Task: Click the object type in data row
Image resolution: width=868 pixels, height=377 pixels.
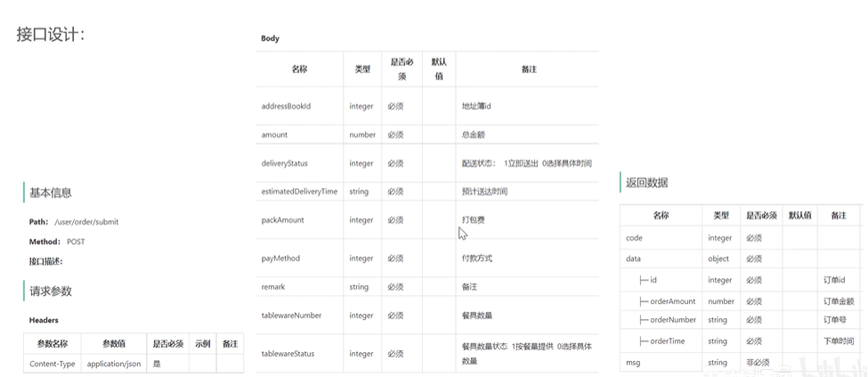Action: 718,259
